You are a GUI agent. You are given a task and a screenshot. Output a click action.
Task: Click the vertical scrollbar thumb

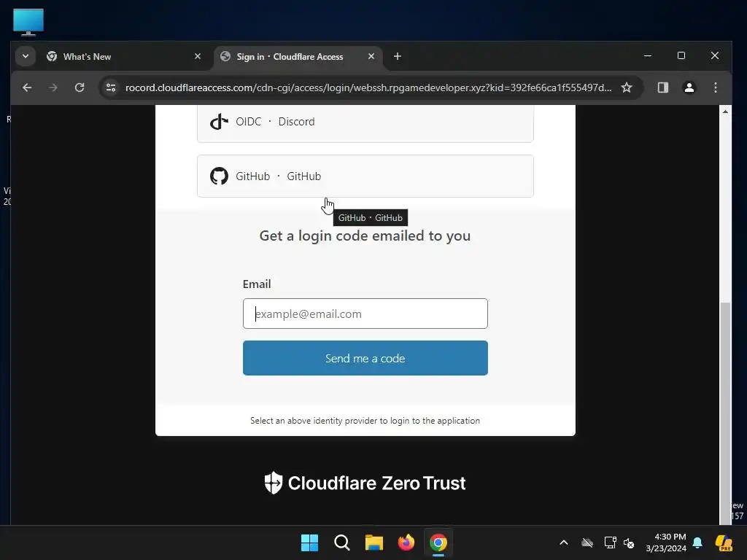click(x=725, y=412)
